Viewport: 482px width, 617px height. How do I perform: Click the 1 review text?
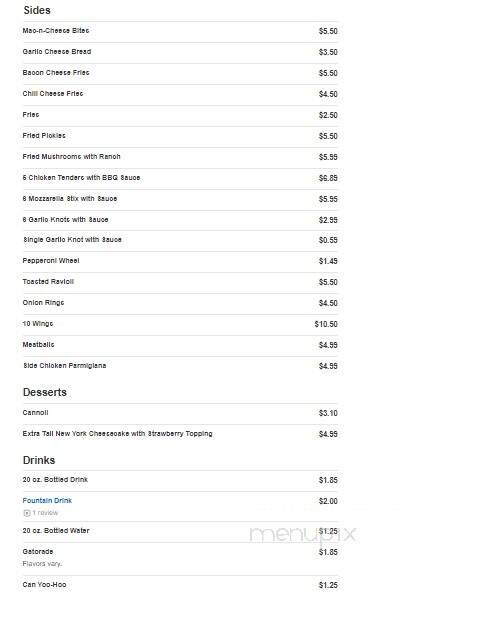(45, 513)
